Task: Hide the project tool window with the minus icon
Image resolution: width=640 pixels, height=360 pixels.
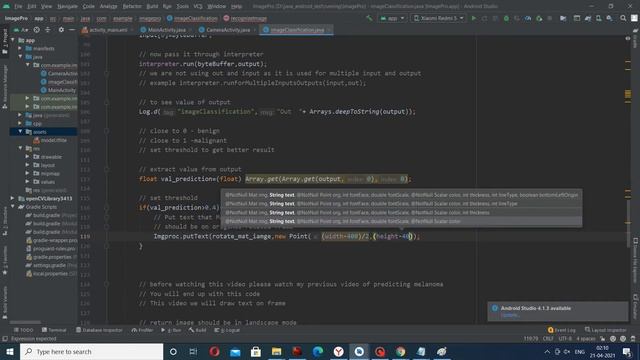Action: tap(72, 30)
